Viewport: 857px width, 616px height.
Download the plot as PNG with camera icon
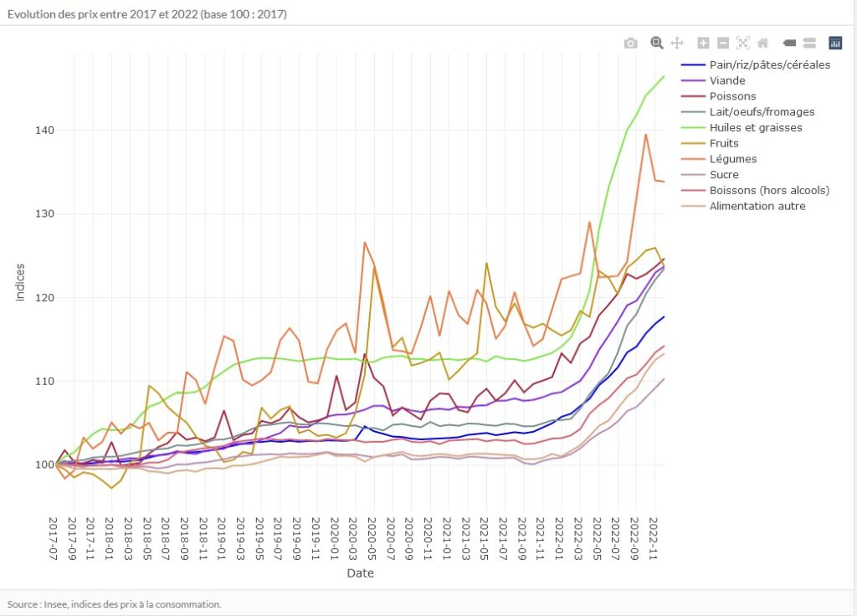point(630,43)
